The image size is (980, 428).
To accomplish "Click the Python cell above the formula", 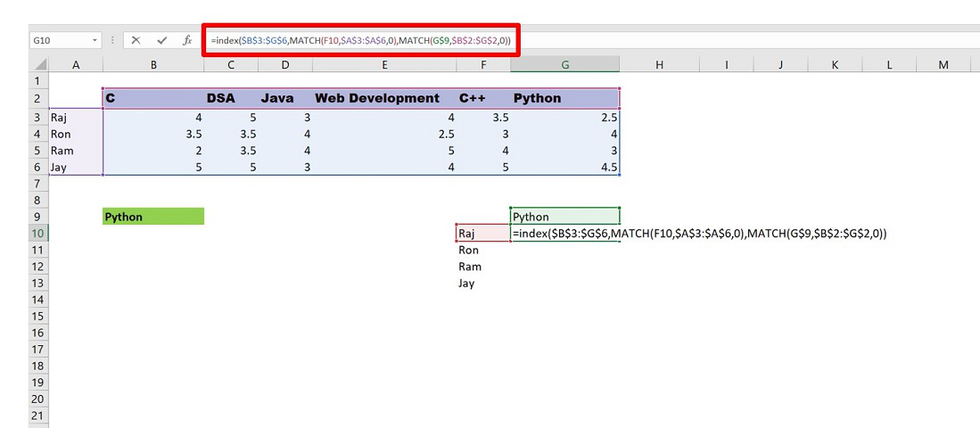I will click(x=564, y=217).
